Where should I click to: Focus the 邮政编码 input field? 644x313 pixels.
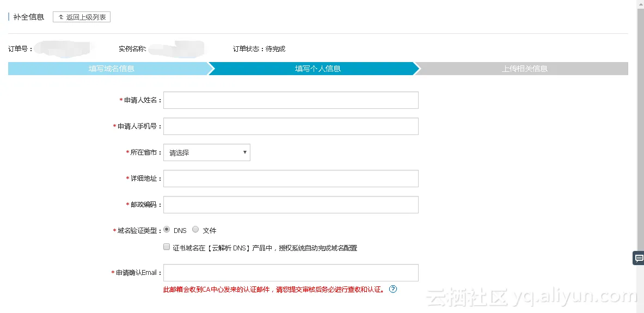291,205
